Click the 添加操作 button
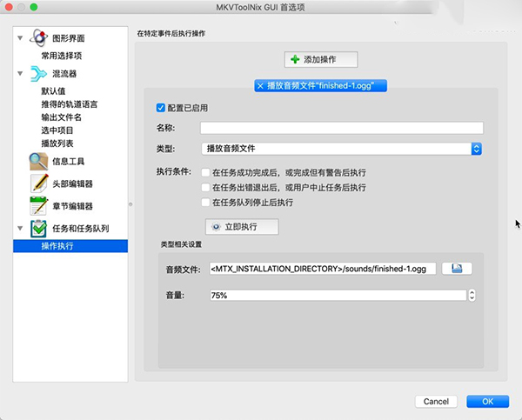Viewport: 522px width, 420px height. 321,60
